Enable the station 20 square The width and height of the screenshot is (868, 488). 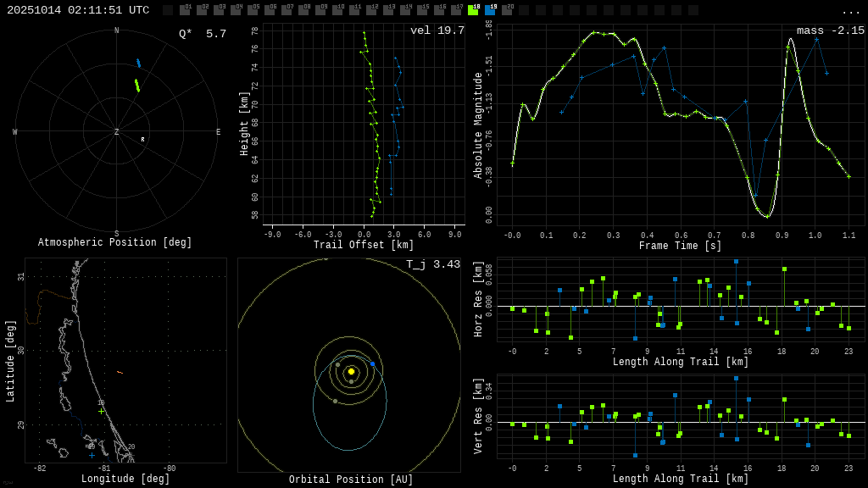(507, 10)
